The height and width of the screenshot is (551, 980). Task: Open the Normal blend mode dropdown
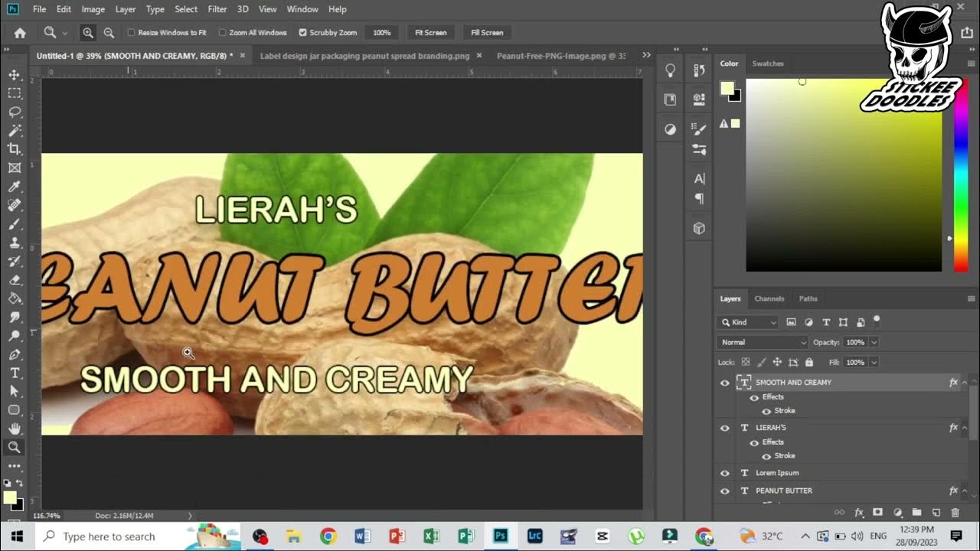(x=763, y=342)
